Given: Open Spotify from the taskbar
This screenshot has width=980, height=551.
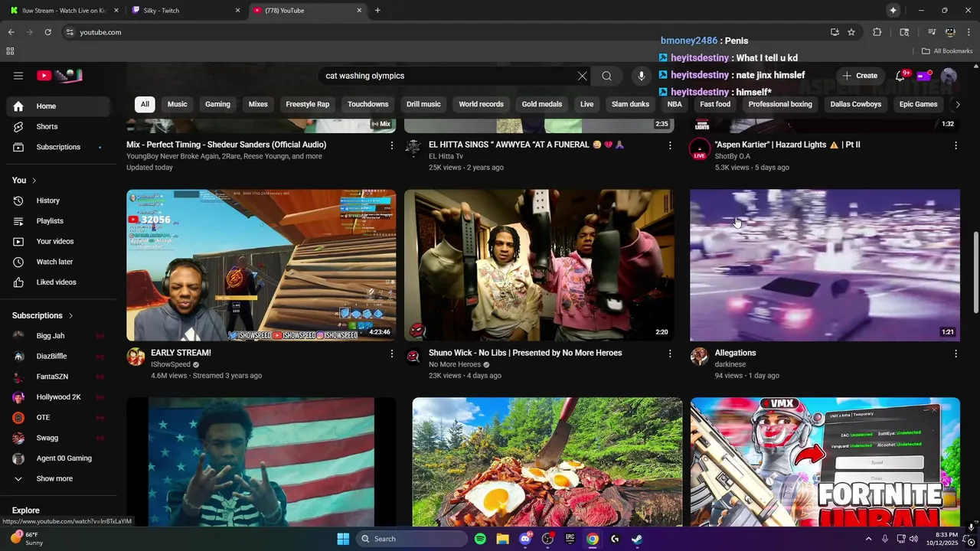Looking at the screenshot, I should (480, 539).
